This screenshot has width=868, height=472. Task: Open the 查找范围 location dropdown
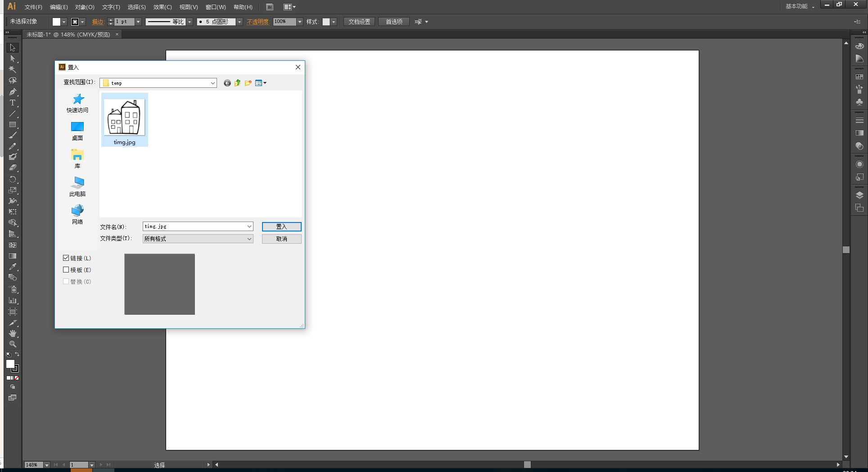pos(212,83)
